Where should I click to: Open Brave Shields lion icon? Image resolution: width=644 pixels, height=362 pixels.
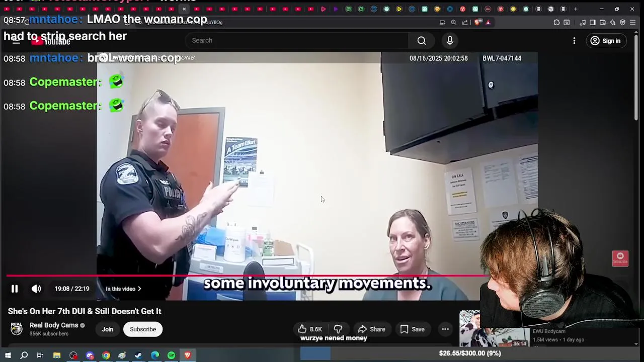(x=477, y=22)
